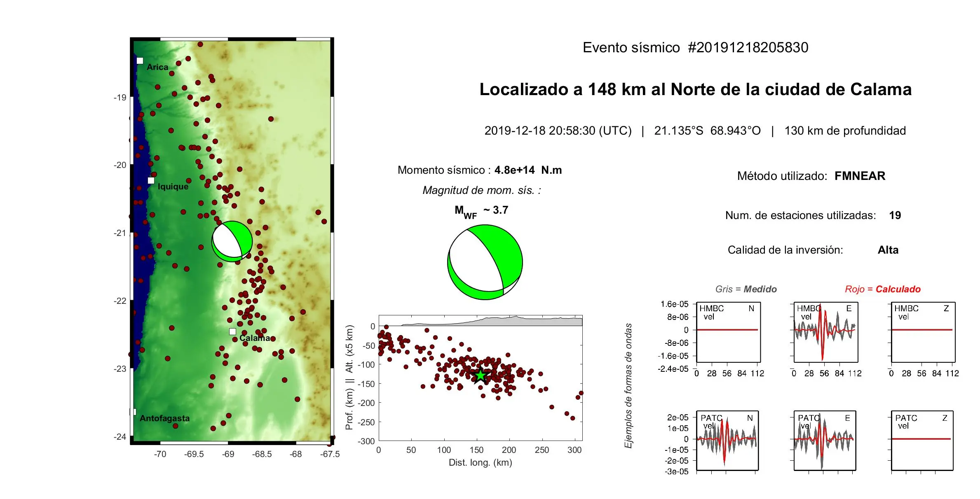This screenshot has height=499, width=980.
Task: Click the 'Ejemplos de formas de ondas' vertical label
Action: pyautogui.click(x=628, y=386)
